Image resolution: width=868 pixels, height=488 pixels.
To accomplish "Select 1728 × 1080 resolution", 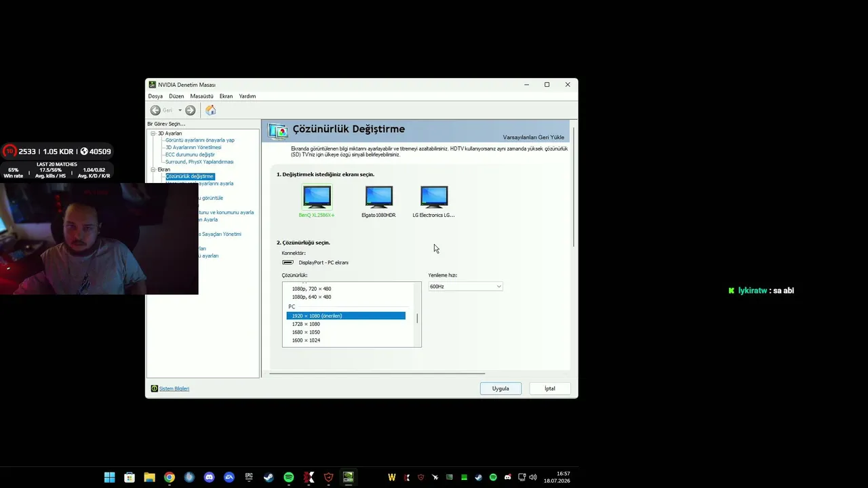I will 306,324.
